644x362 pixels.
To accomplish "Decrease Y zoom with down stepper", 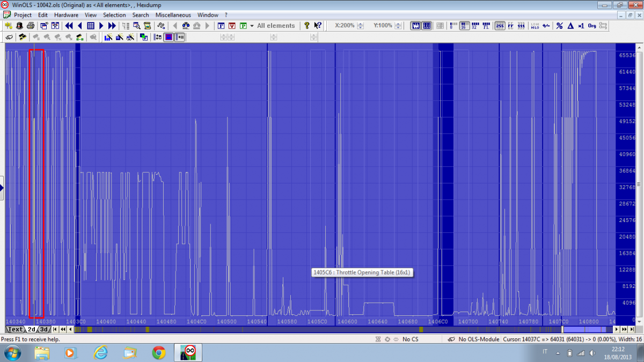I will tap(398, 27).
